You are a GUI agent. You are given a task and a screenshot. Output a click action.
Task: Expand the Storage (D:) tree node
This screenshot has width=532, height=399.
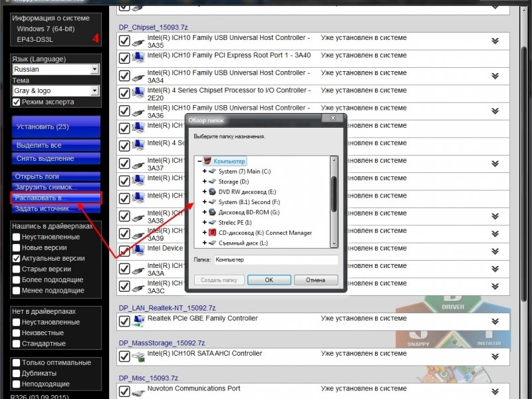coord(205,182)
